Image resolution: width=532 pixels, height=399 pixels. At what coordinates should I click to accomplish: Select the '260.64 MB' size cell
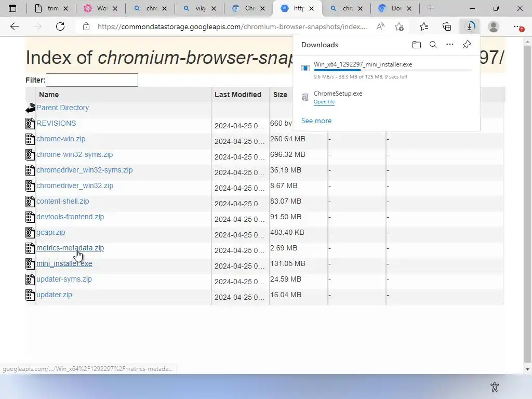(x=288, y=139)
